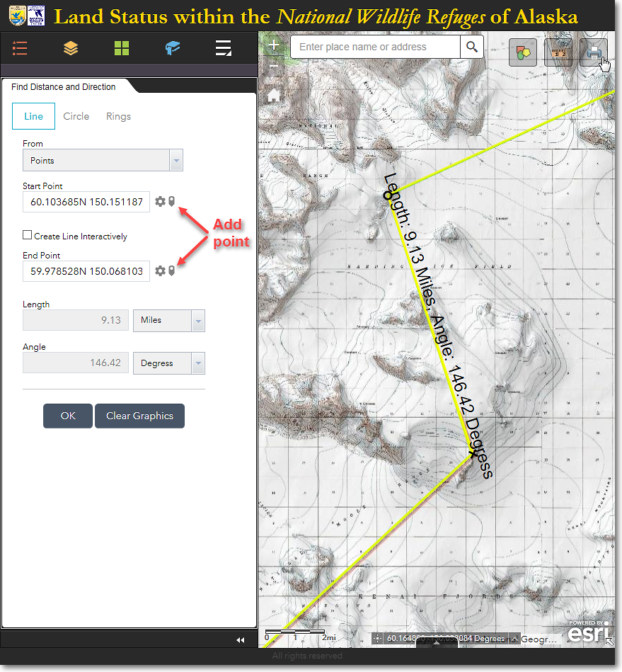The width and height of the screenshot is (622, 672).
Task: Open the Legend list icon
Action: [20, 48]
